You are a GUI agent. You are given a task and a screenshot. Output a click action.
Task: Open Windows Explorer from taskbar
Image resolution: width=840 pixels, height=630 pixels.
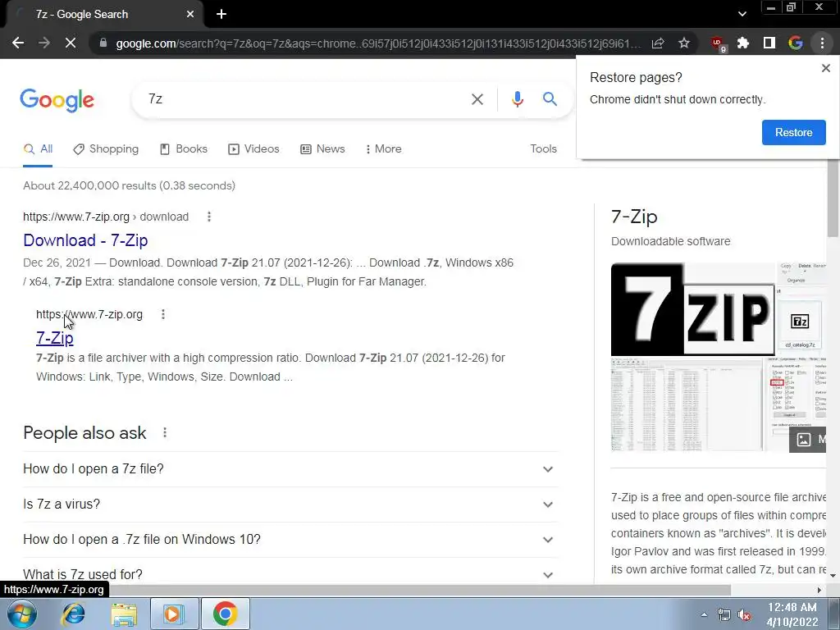(x=124, y=614)
